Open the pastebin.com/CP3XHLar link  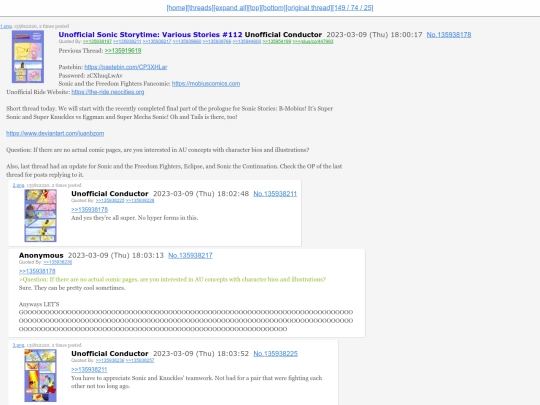(x=126, y=67)
